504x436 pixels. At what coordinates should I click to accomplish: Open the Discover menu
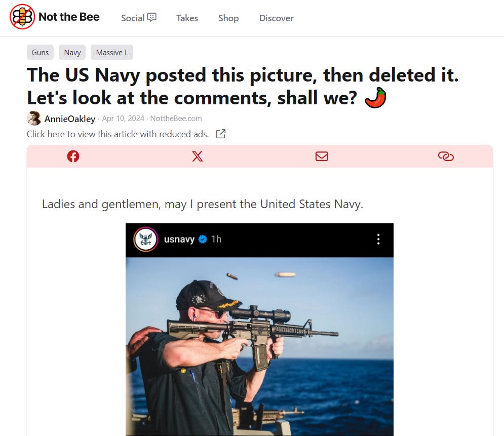point(277,18)
